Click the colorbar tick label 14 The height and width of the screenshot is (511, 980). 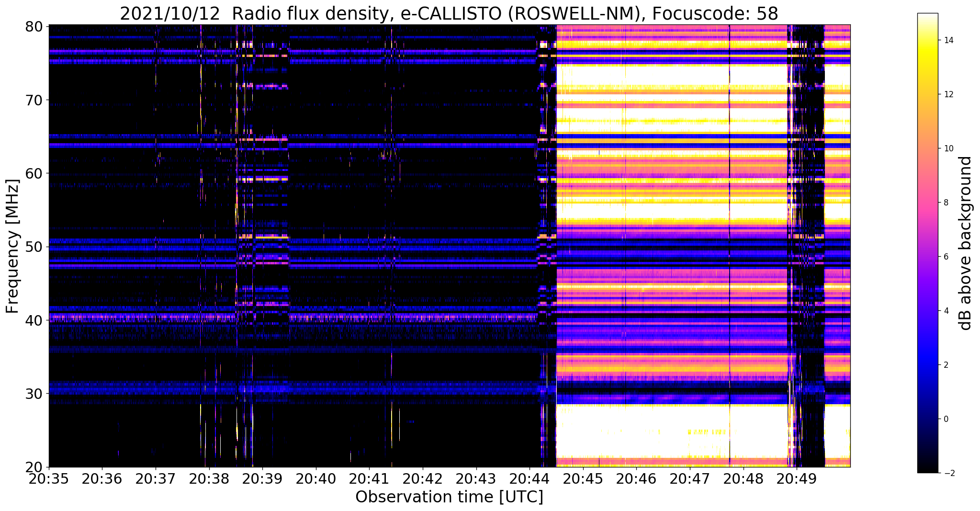tap(948, 40)
